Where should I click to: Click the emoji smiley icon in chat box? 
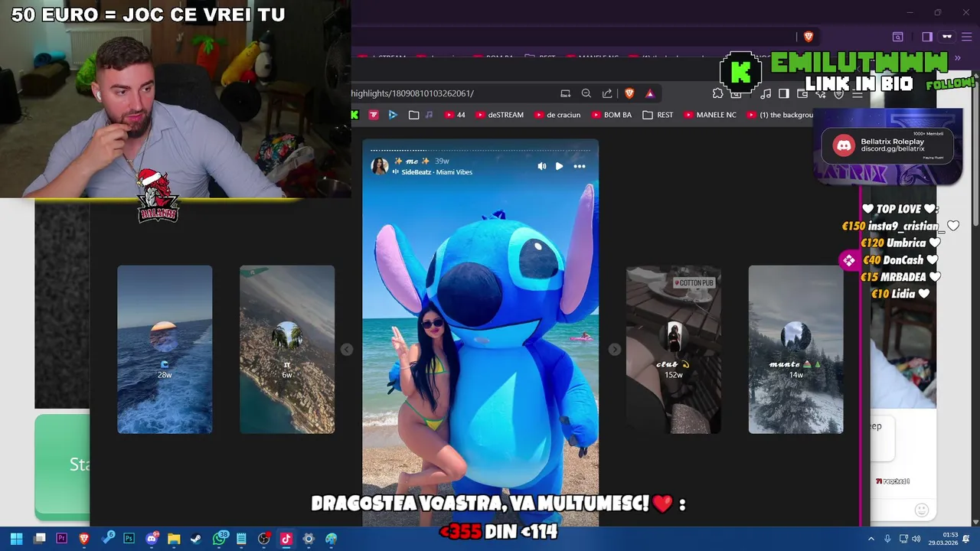(922, 510)
